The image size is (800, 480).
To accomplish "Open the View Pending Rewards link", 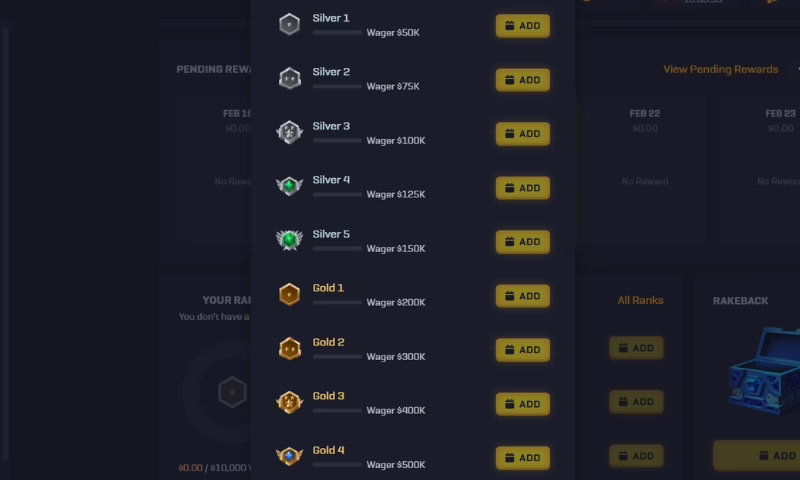I will pyautogui.click(x=720, y=70).
